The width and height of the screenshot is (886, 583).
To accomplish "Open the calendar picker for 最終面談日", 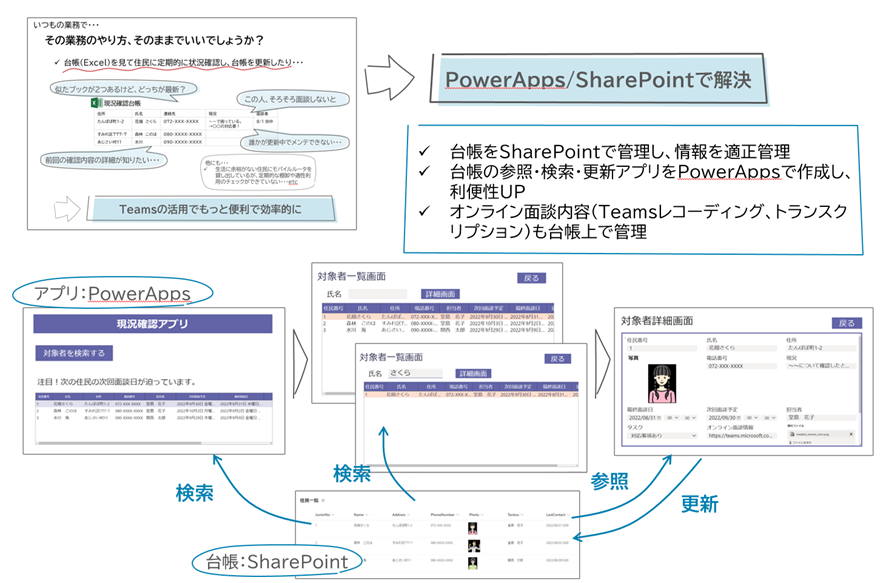I will point(659,418).
